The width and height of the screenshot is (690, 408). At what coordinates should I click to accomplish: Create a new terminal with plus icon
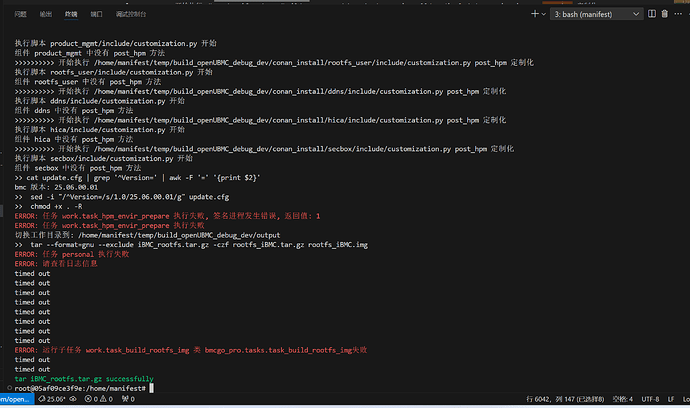[535, 14]
